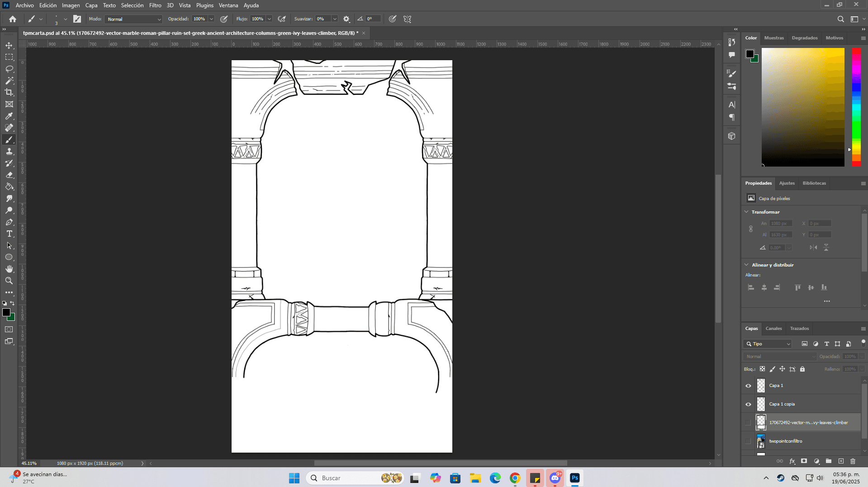868x487 pixels.
Task: Open the Filtro menu
Action: [x=155, y=5]
